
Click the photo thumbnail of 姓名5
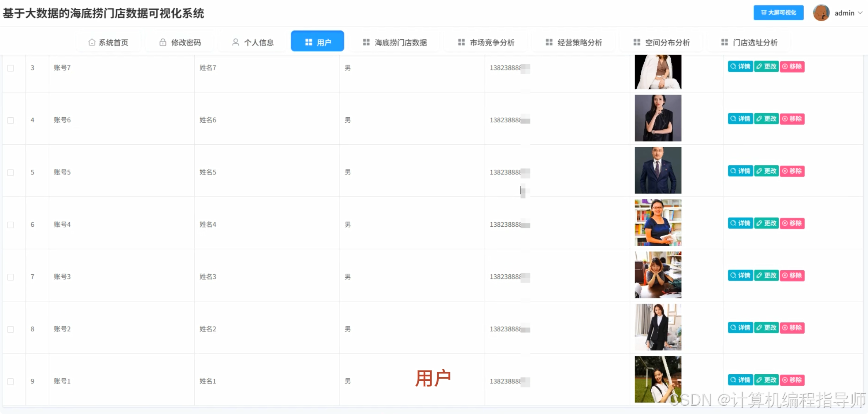[x=657, y=170]
